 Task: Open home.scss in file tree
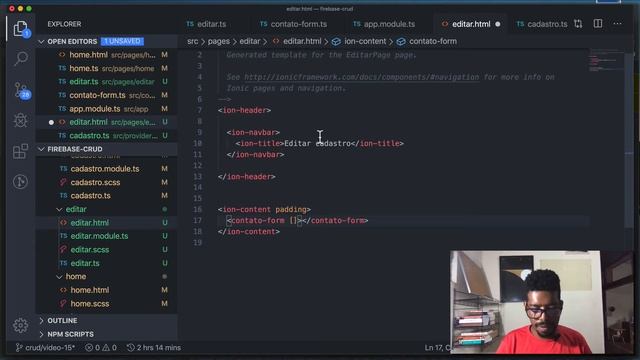pyautogui.click(x=107, y=303)
